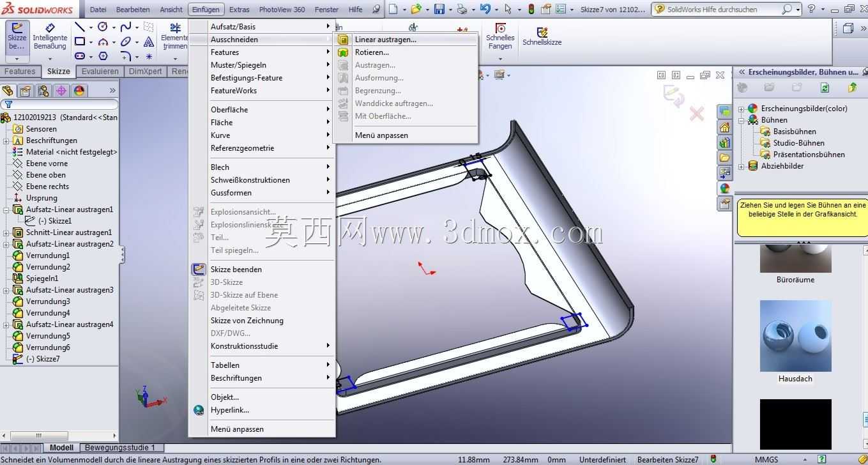Select the Studio-Bühnen folder
Image resolution: width=868 pixels, height=465 pixels.
pos(798,143)
